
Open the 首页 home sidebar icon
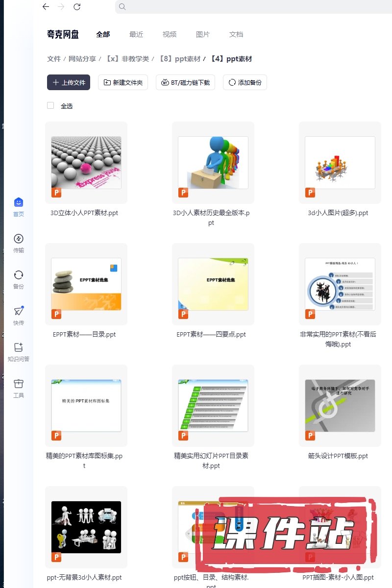[x=19, y=203]
